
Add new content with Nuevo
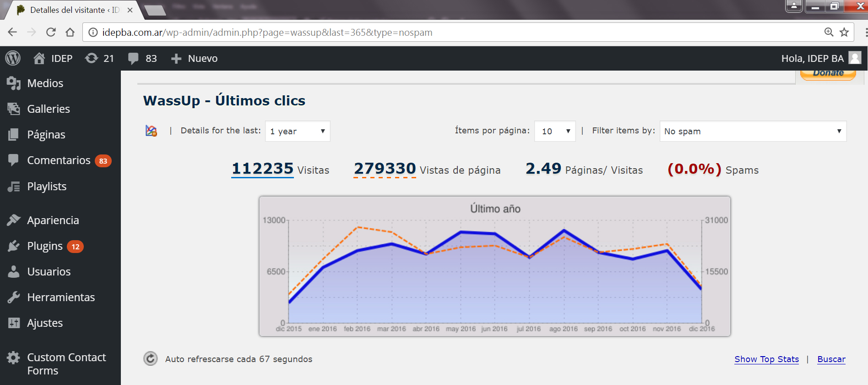194,58
